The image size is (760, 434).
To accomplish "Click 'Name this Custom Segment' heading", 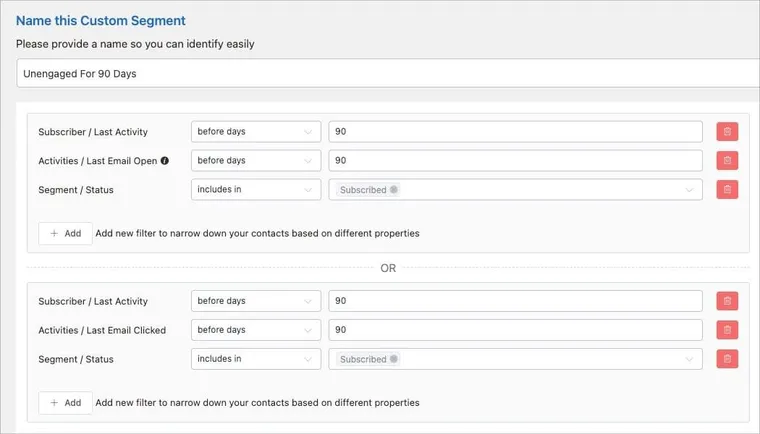I will click(x=101, y=21).
